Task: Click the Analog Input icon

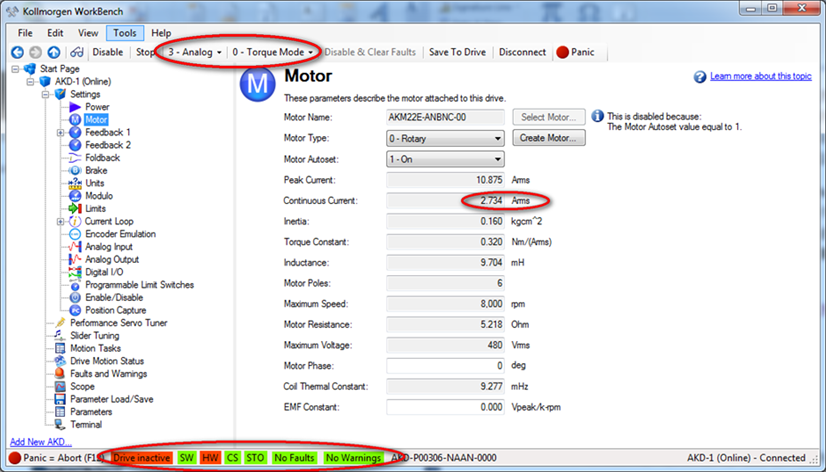Action: (75, 247)
